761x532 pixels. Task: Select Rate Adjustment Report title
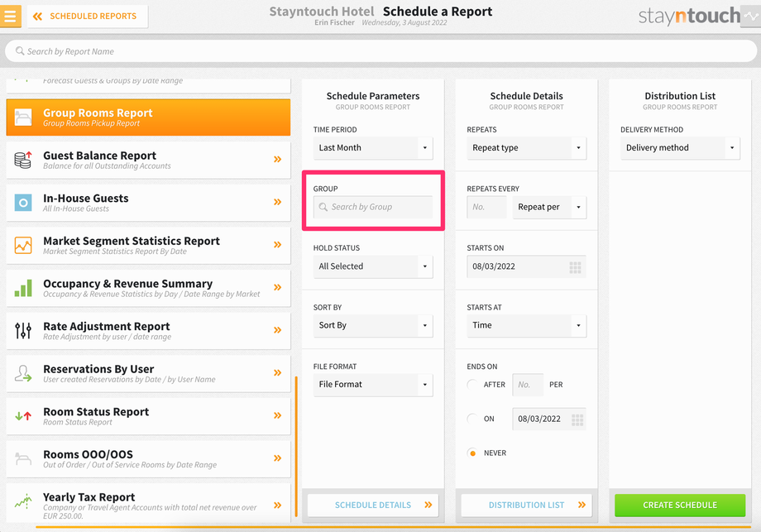tap(106, 326)
